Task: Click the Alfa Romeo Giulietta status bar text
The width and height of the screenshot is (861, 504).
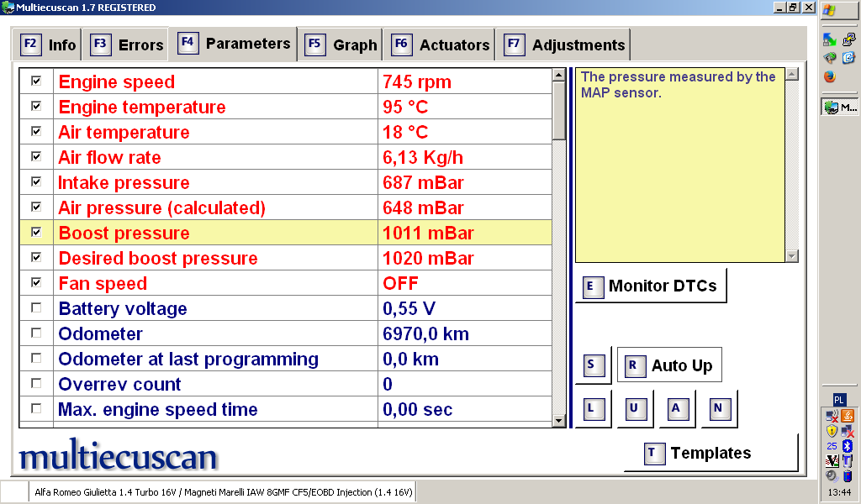Action: (x=224, y=492)
